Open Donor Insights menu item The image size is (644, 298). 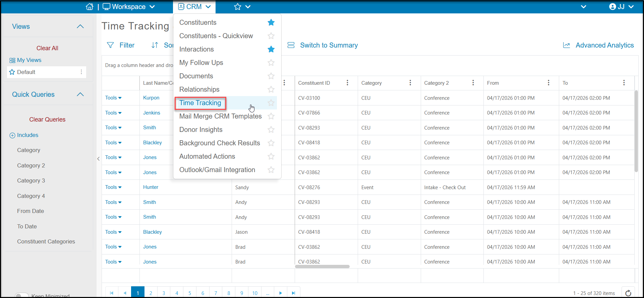pos(201,130)
